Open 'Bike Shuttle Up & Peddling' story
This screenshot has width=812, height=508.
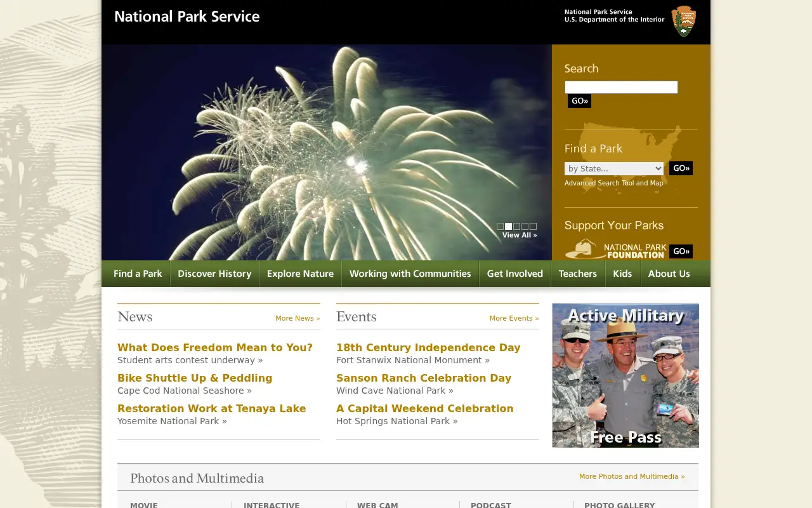tap(195, 378)
